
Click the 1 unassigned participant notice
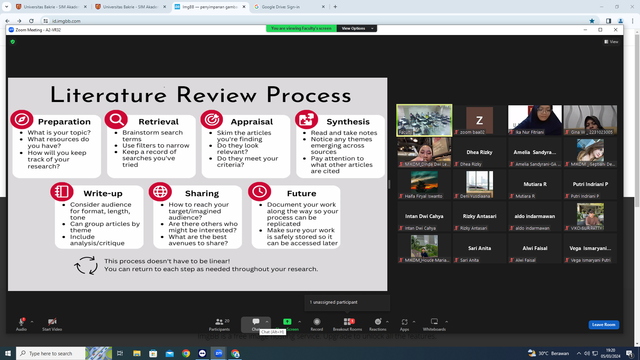pos(347,302)
